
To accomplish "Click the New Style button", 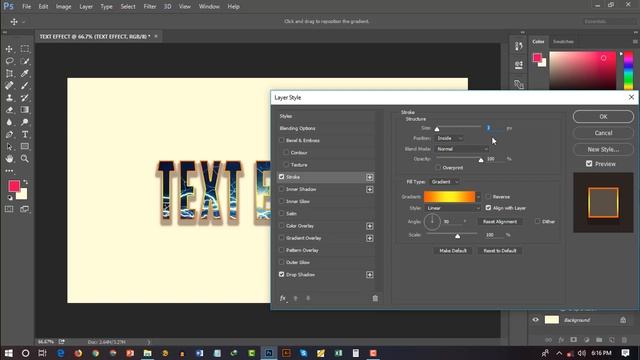I will tap(603, 149).
